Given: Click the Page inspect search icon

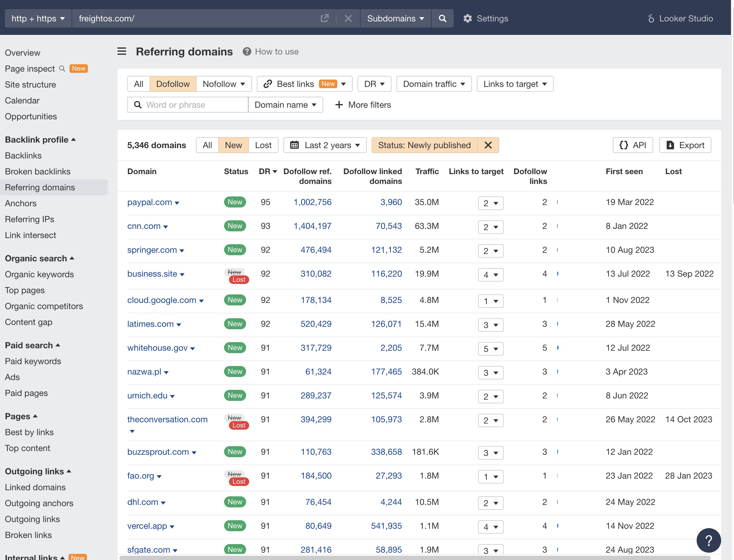Looking at the screenshot, I should [x=62, y=68].
